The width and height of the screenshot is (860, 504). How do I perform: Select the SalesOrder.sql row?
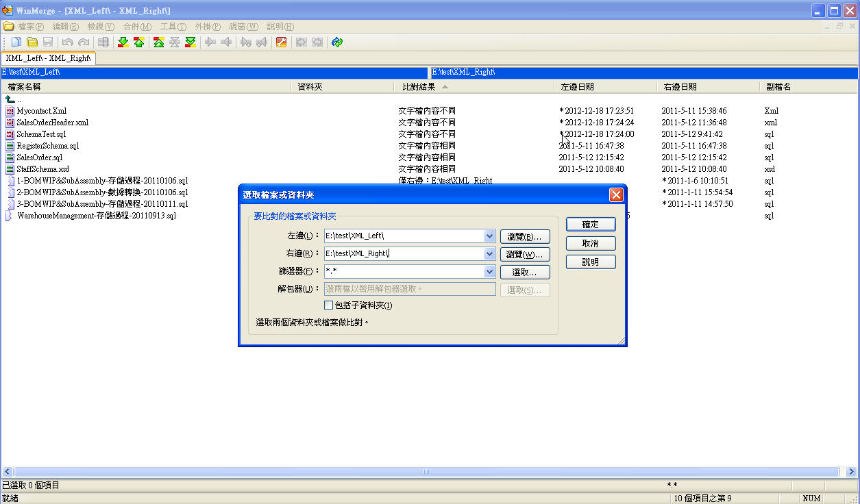430,157
